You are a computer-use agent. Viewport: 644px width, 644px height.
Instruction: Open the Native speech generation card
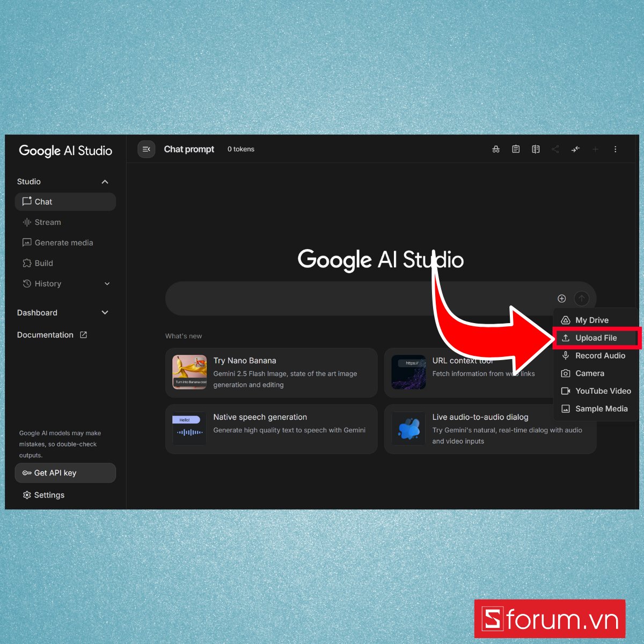[272, 429]
